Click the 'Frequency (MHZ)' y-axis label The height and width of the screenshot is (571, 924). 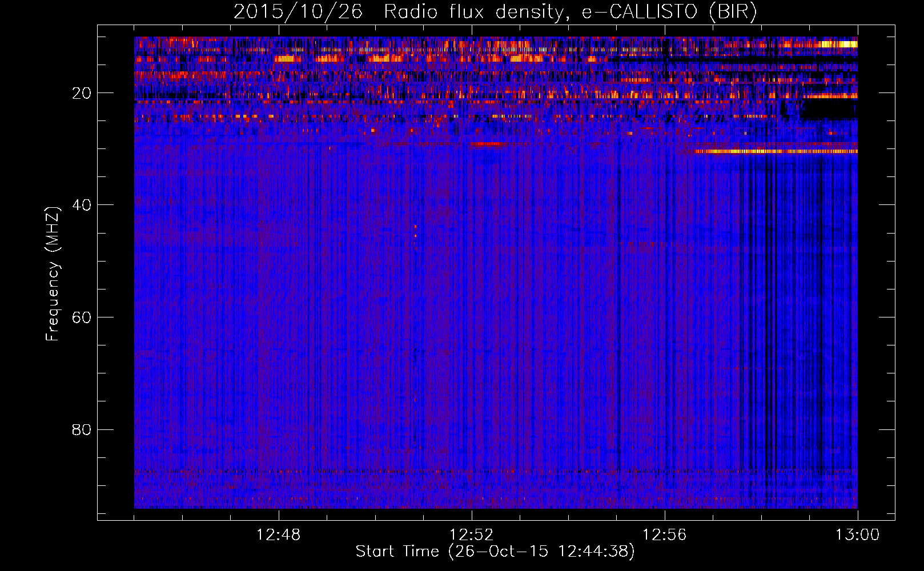[x=53, y=274]
